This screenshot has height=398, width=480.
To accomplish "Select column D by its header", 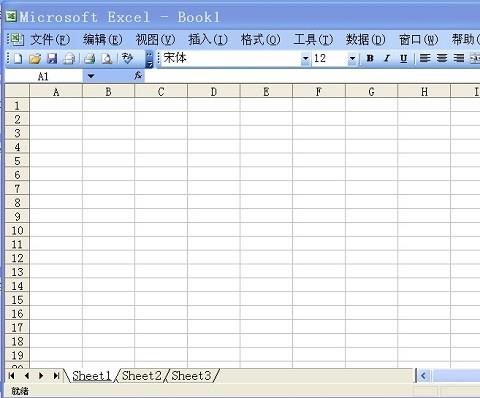I will pos(214,91).
